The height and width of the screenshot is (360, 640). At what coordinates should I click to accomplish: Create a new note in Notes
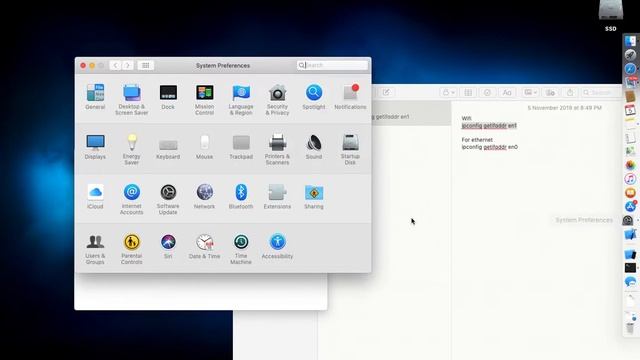pyautogui.click(x=386, y=93)
